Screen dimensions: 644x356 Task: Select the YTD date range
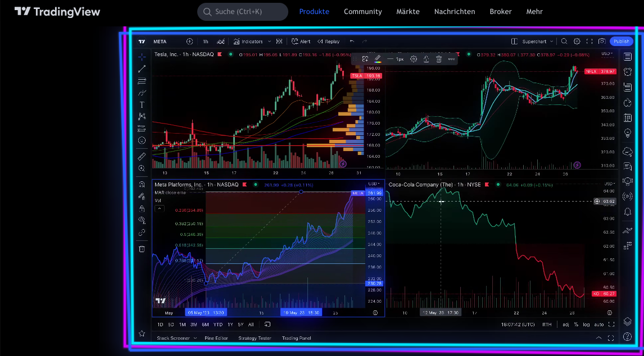(x=217, y=325)
